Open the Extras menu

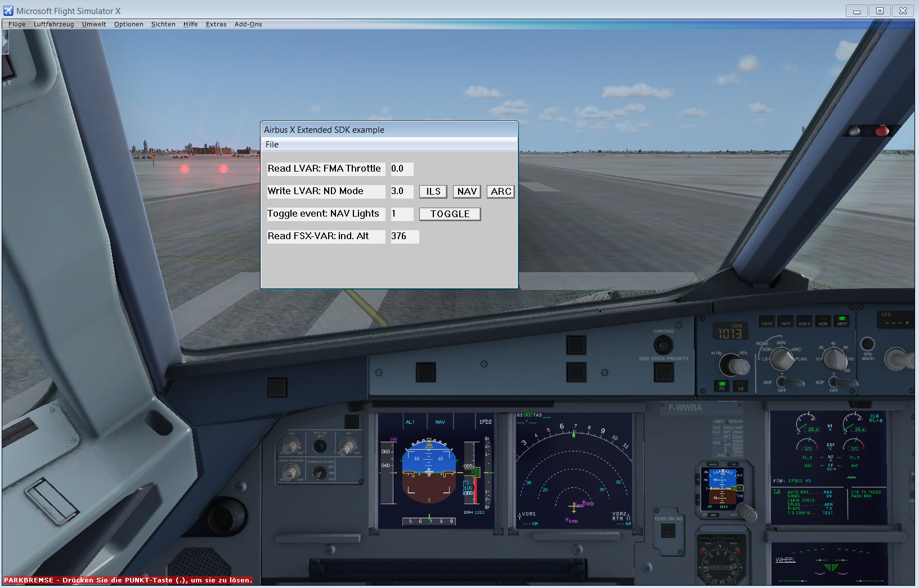pos(216,24)
